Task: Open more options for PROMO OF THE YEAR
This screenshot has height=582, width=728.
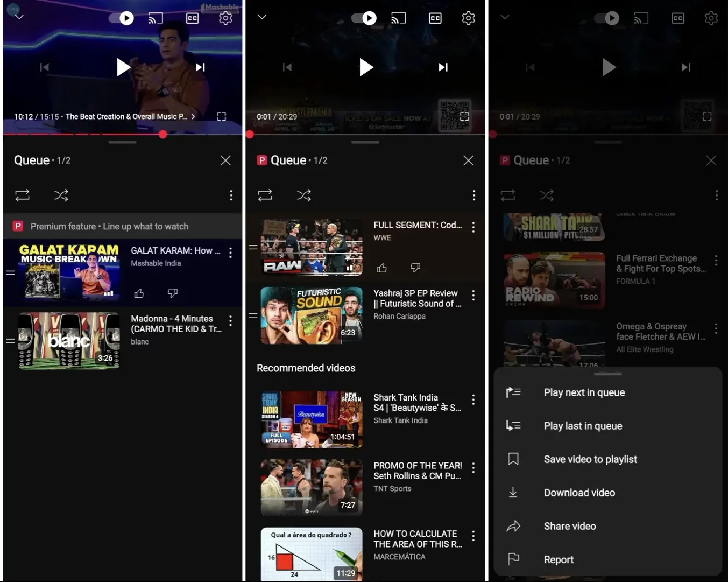Action: [x=473, y=467]
